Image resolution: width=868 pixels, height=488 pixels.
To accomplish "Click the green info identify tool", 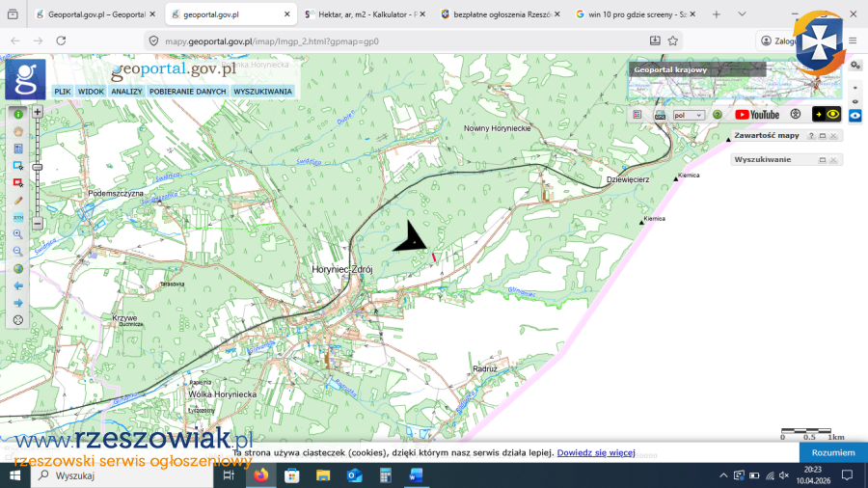I will [18, 114].
